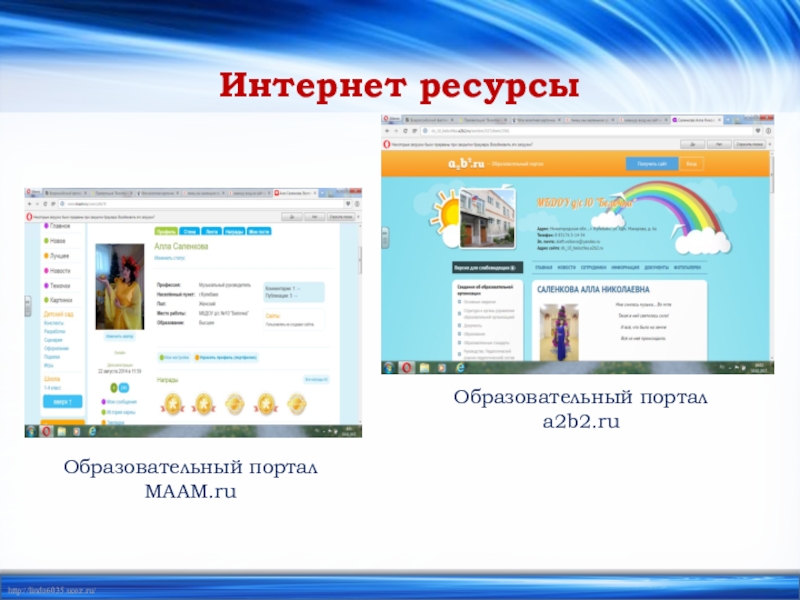Click Версия для слабовидящих button on a2b2.ru

click(487, 267)
